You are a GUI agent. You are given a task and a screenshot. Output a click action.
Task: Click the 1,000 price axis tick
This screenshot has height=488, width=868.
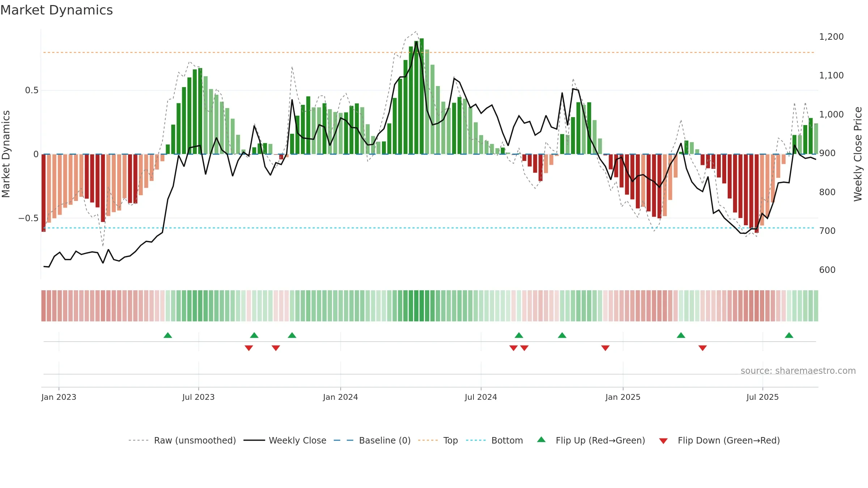(x=831, y=114)
